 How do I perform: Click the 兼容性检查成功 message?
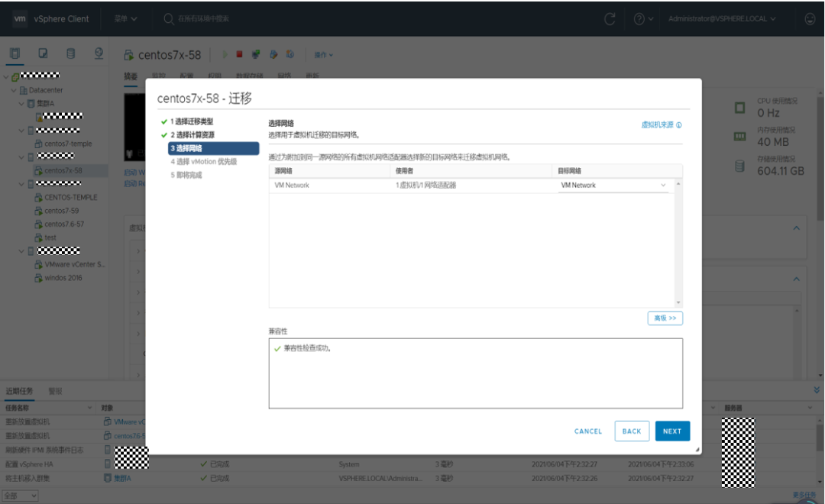pyautogui.click(x=307, y=348)
